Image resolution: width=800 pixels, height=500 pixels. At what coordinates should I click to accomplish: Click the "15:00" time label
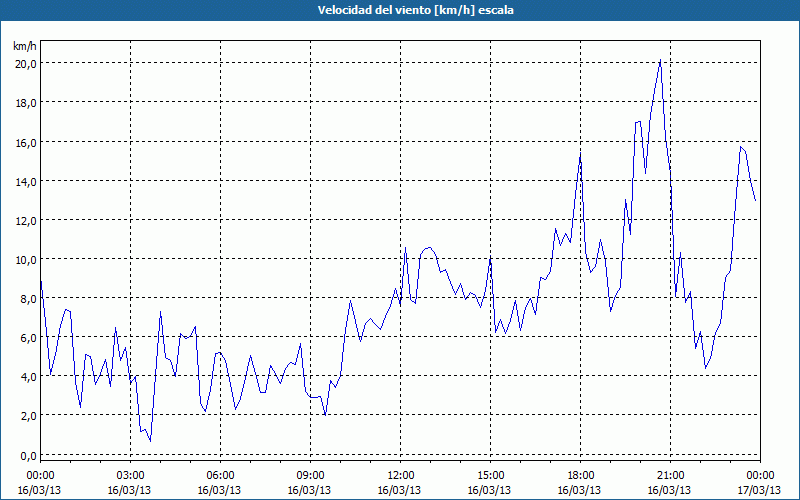click(x=490, y=476)
